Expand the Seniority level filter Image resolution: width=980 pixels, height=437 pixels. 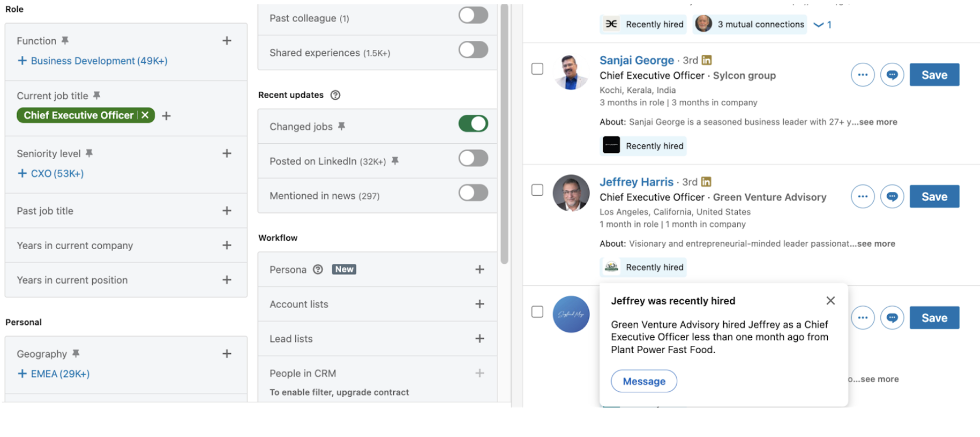tap(227, 153)
